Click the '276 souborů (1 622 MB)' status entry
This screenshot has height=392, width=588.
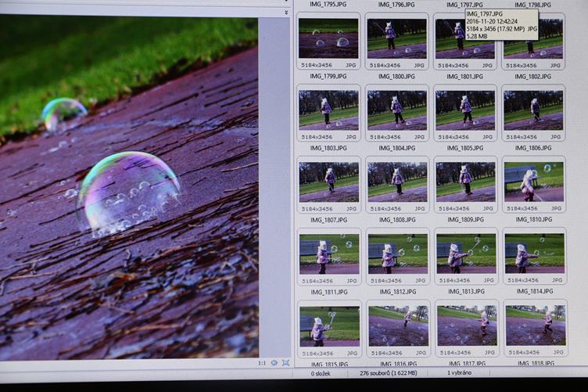pyautogui.click(x=388, y=373)
